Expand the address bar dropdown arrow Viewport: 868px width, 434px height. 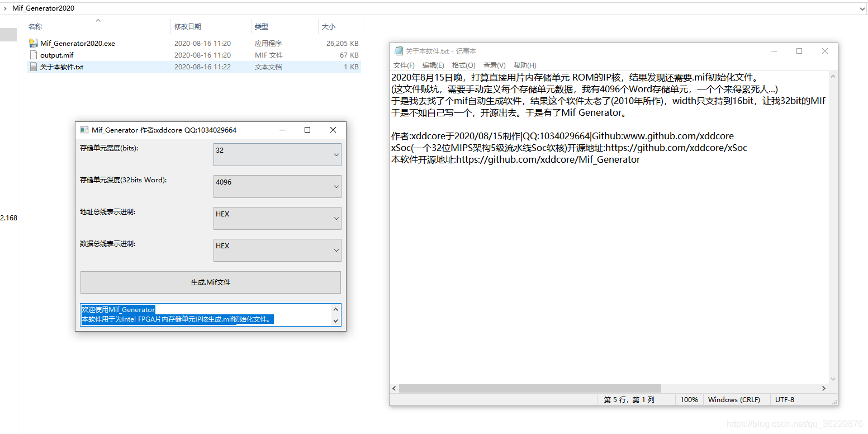click(x=862, y=8)
